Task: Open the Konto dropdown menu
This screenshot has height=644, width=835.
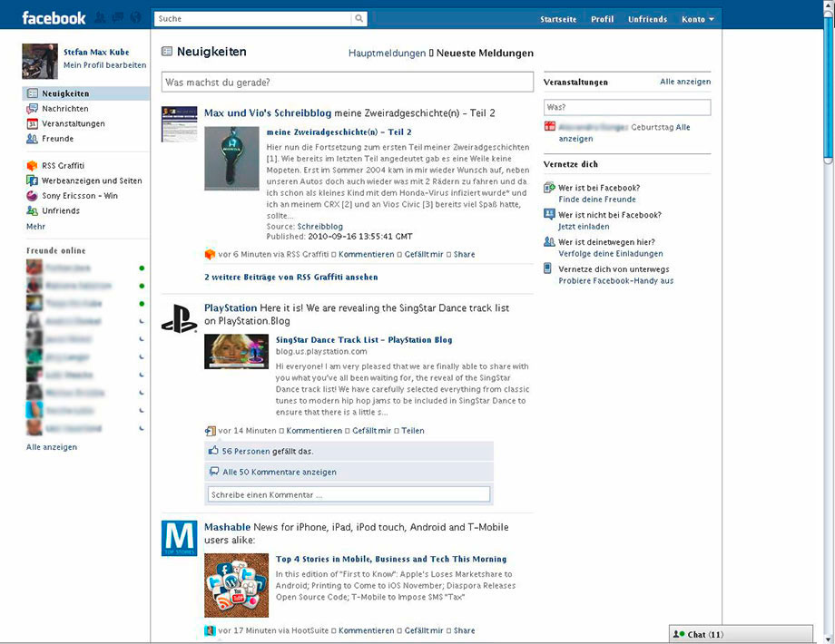Action: click(698, 19)
